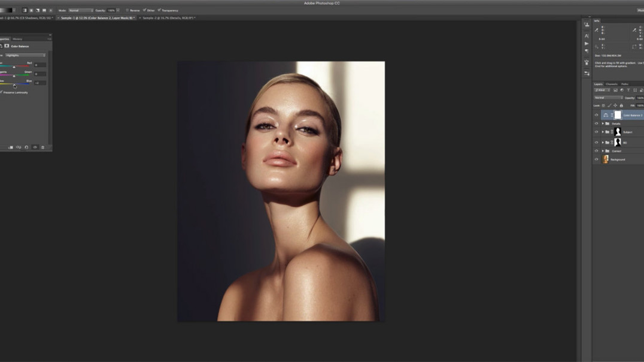Toggle the Transparency checkbox
Screen dimensions: 644x362
point(159,10)
